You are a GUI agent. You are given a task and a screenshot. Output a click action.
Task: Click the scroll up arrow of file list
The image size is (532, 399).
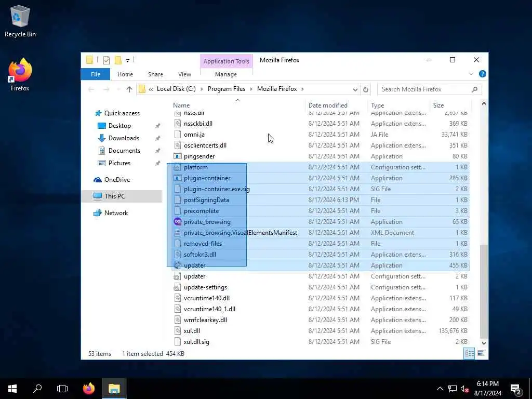point(484,104)
